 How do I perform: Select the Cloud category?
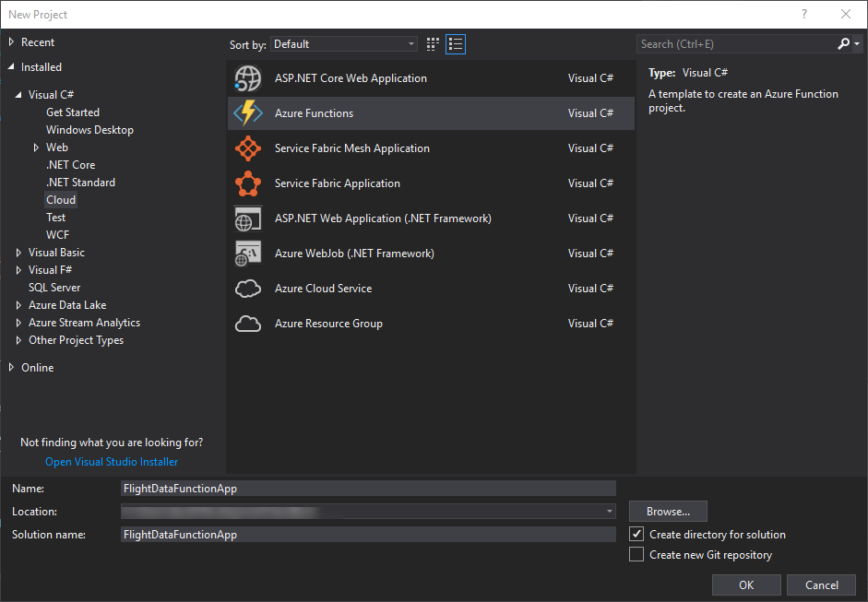point(61,200)
